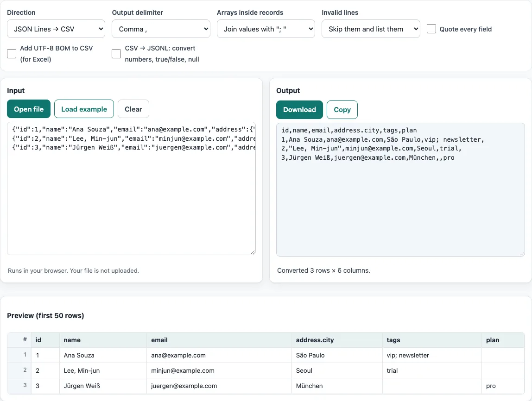Click the Runs in your browser note
This screenshot has width=532, height=401.
point(73,270)
